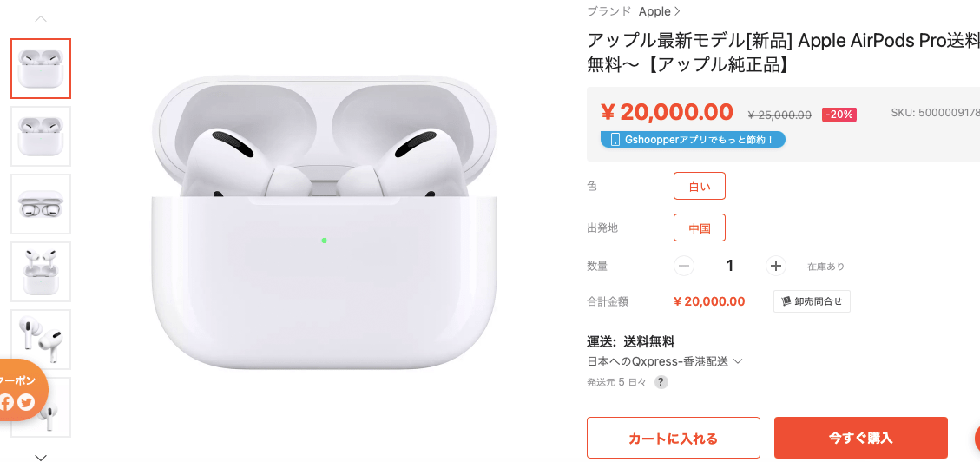Click the Facebook share icon
The image size is (980, 462).
5,402
